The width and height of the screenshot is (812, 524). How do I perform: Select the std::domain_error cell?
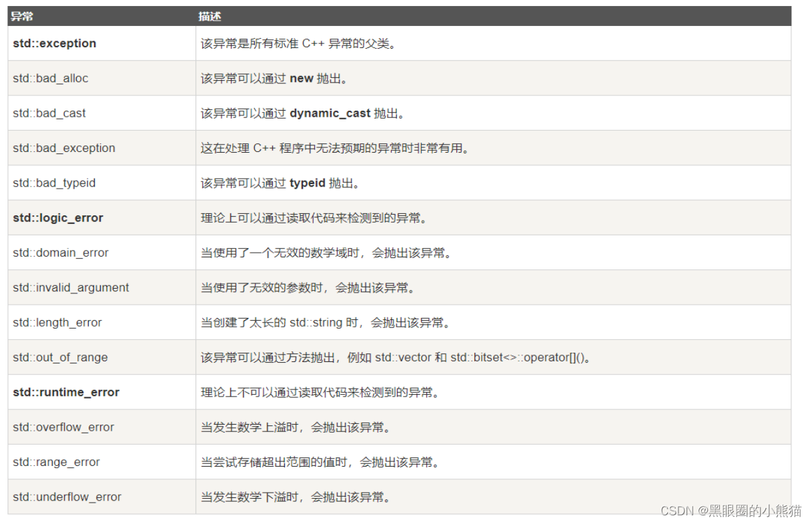pyautogui.click(x=101, y=253)
